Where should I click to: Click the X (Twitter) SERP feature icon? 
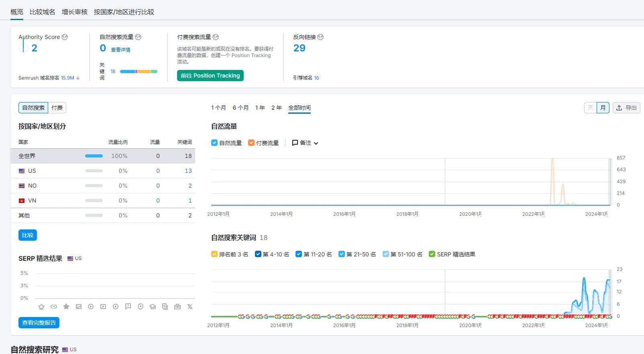coord(190,307)
